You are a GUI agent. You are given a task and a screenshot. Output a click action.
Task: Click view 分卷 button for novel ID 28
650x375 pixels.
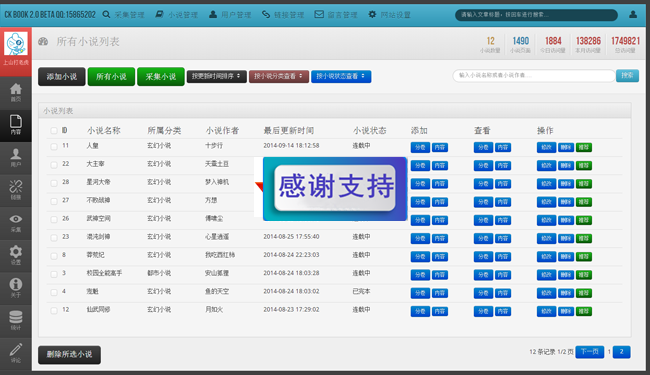click(x=483, y=184)
